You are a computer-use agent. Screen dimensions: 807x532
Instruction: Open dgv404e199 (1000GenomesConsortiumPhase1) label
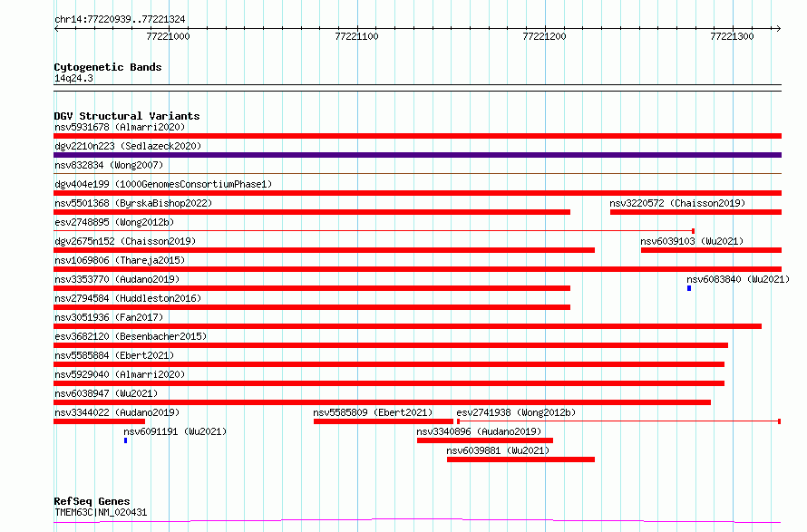[163, 184]
